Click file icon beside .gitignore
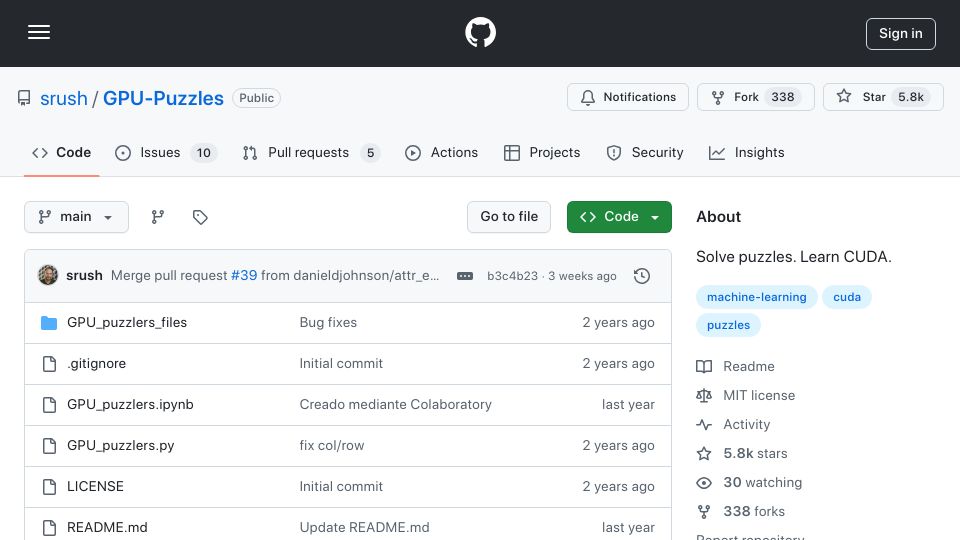The width and height of the screenshot is (960, 540). [49, 364]
